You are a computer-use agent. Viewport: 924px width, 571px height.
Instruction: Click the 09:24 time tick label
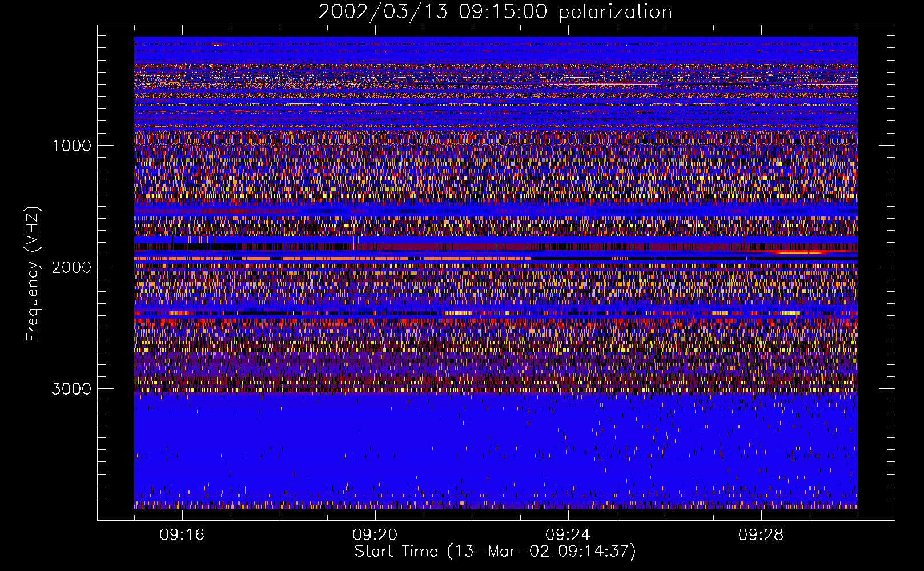coord(568,535)
